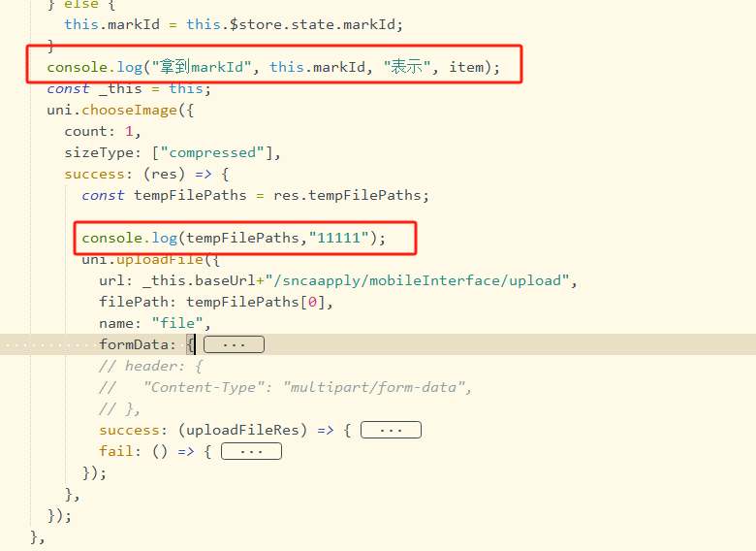The image size is (756, 551).
Task: Click the "count: 1," line
Action: pyautogui.click(x=103, y=131)
